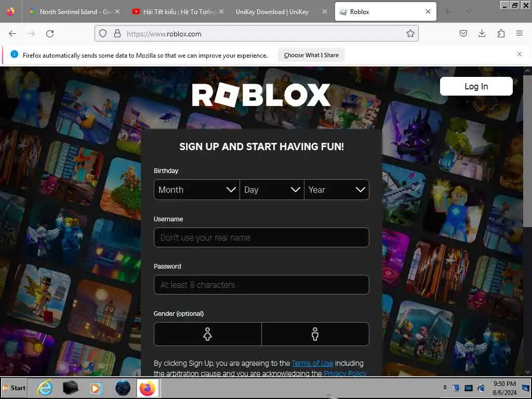
Task: Close the UniKey Download tab
Action: pos(324,11)
